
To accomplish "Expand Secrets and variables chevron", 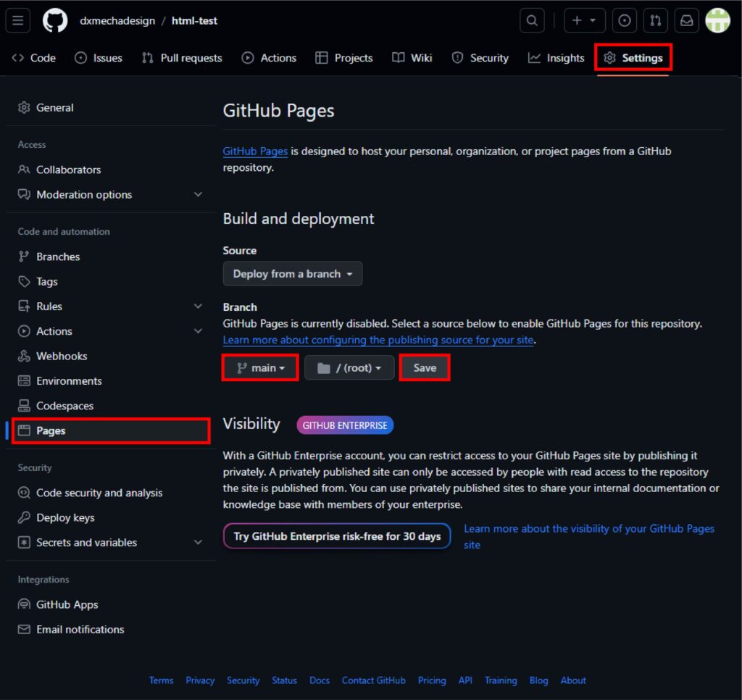I will click(199, 543).
